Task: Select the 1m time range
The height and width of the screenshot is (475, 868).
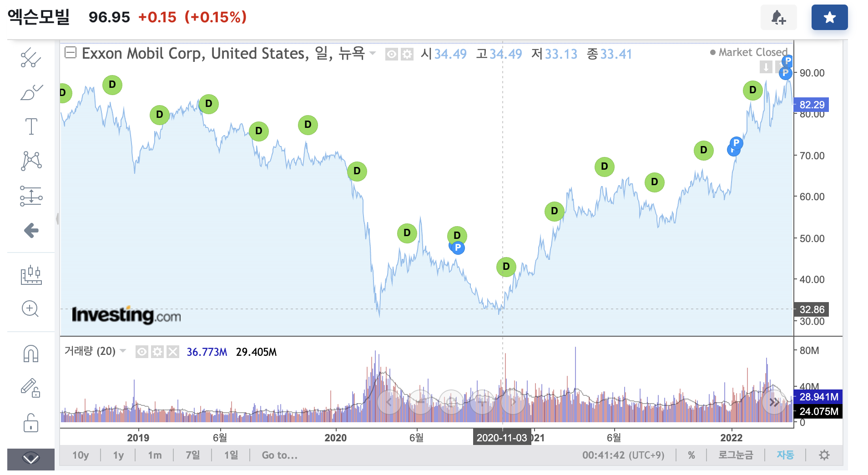Action: click(155, 455)
